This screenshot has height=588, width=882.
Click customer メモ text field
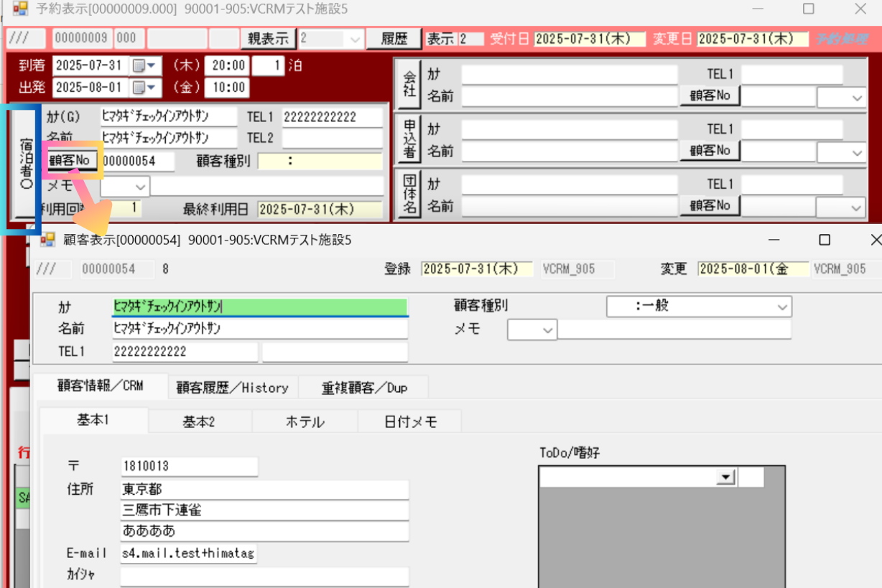pyautogui.click(x=674, y=330)
